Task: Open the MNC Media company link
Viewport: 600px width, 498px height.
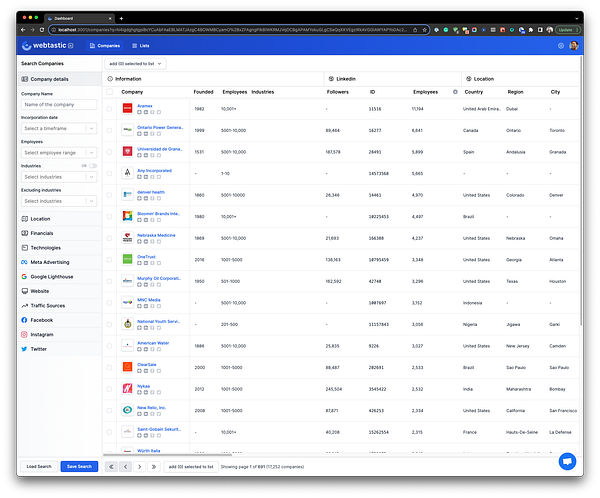Action: point(149,300)
